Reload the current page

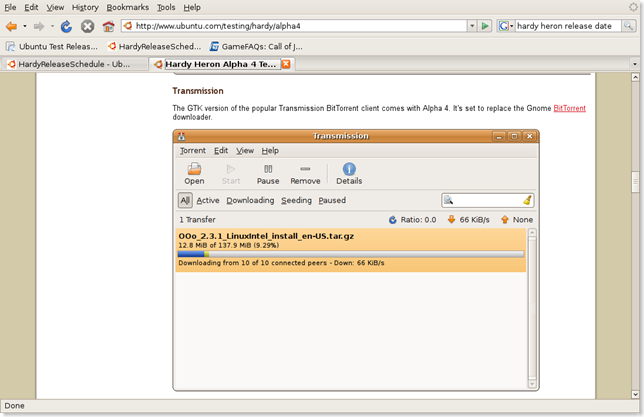[66, 26]
